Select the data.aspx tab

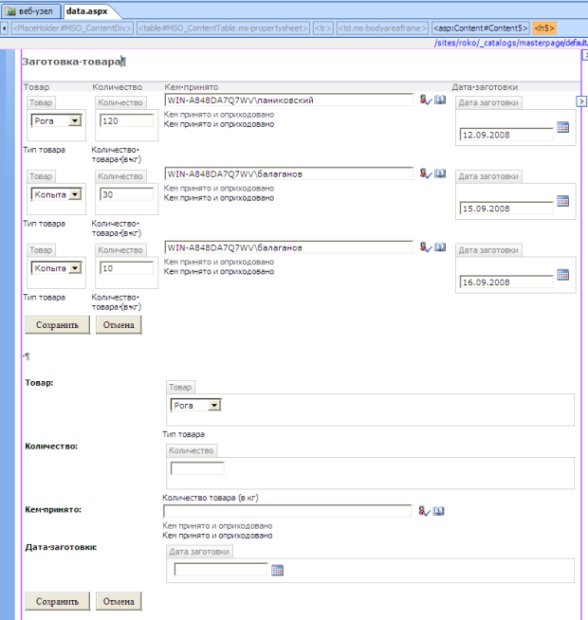[x=87, y=11]
